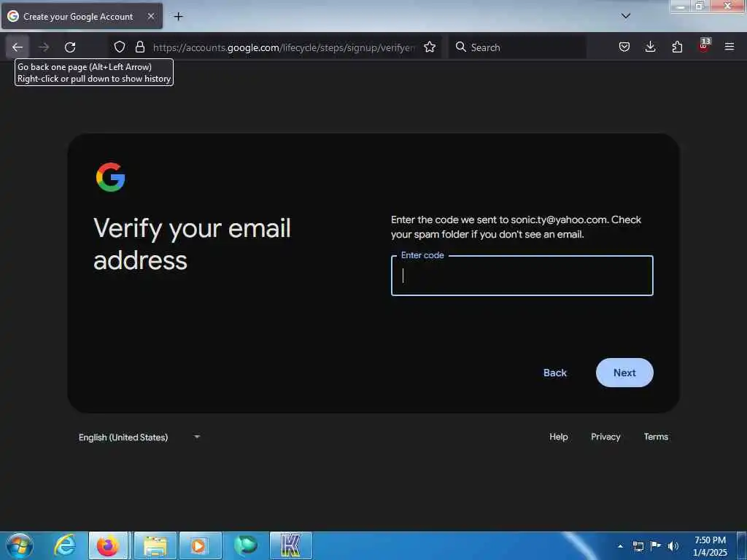Click the Next button
Viewport: 747px width, 560px height.
point(624,373)
